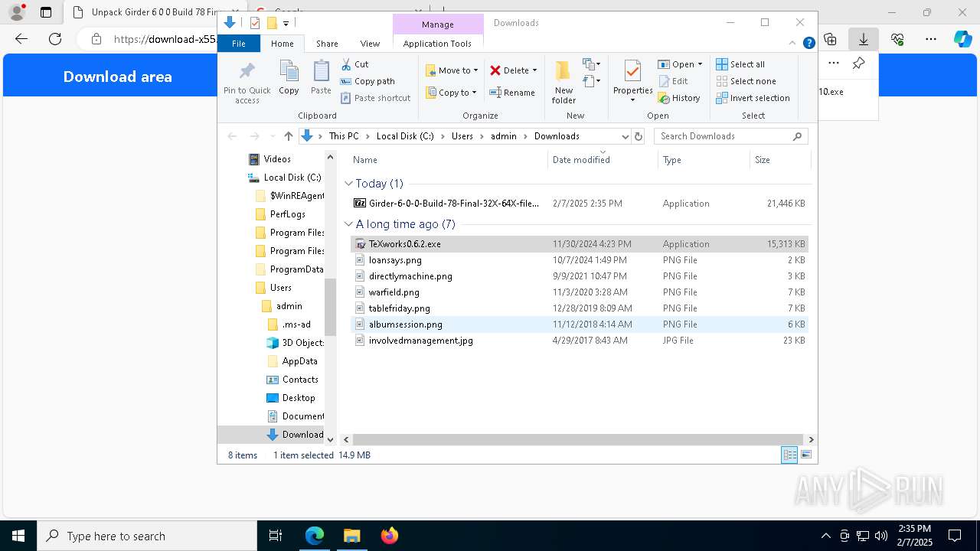This screenshot has height=551, width=980.
Task: Click the Cut scissors button
Action: tap(354, 64)
